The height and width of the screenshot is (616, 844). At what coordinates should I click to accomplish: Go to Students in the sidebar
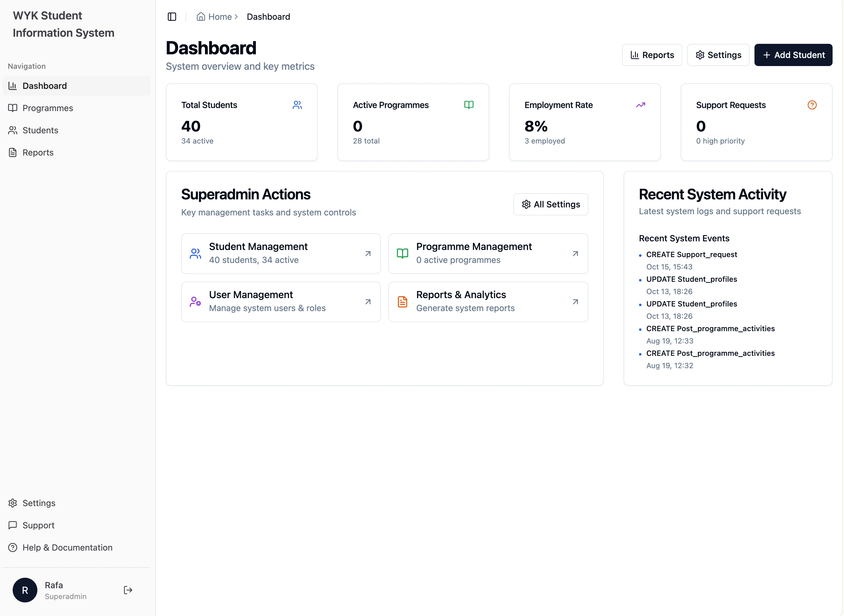(40, 130)
